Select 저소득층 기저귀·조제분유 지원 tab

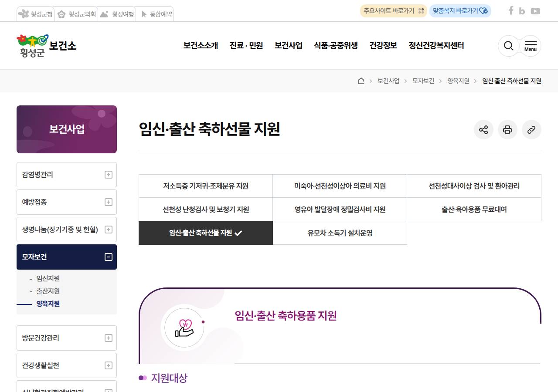coord(206,186)
